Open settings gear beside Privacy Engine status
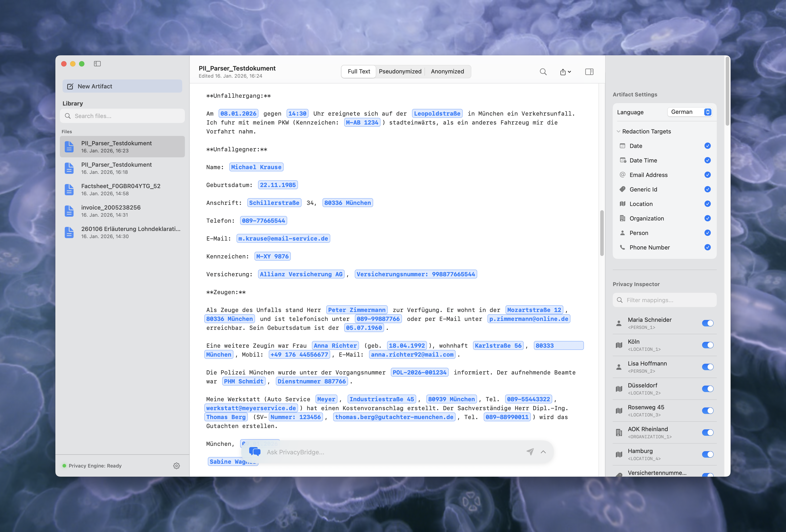The image size is (786, 532). (x=177, y=466)
